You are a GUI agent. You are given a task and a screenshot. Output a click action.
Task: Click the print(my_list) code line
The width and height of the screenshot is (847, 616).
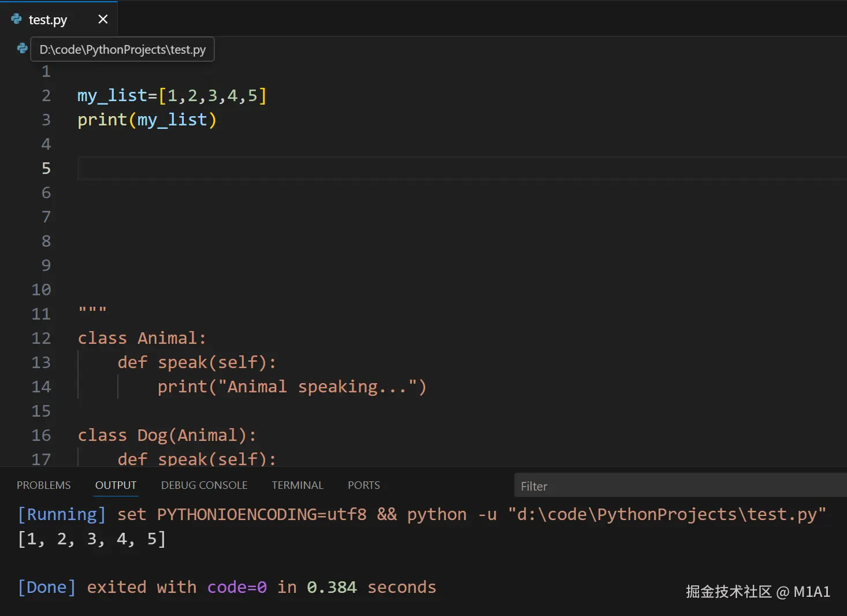[147, 120]
